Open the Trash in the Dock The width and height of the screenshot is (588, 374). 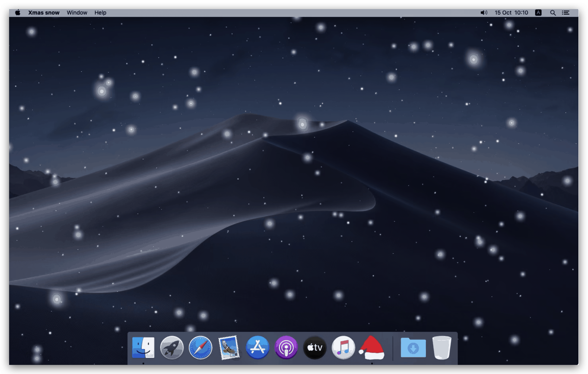click(442, 347)
